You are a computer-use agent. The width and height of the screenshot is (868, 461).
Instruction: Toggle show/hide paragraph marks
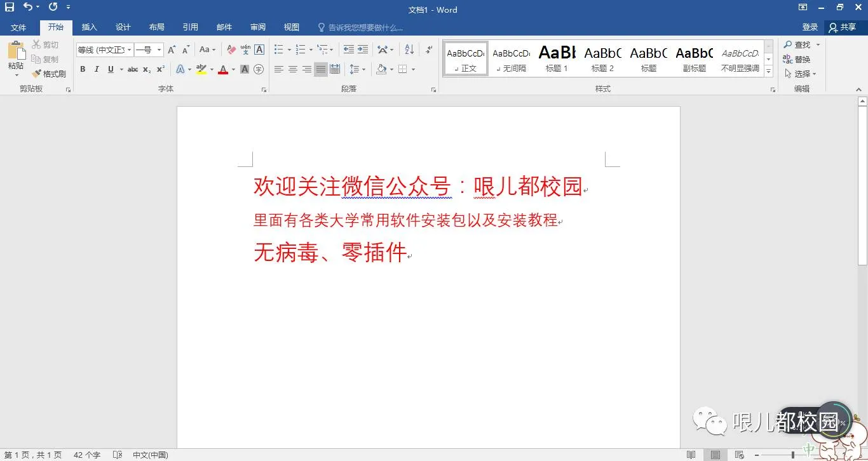click(429, 50)
